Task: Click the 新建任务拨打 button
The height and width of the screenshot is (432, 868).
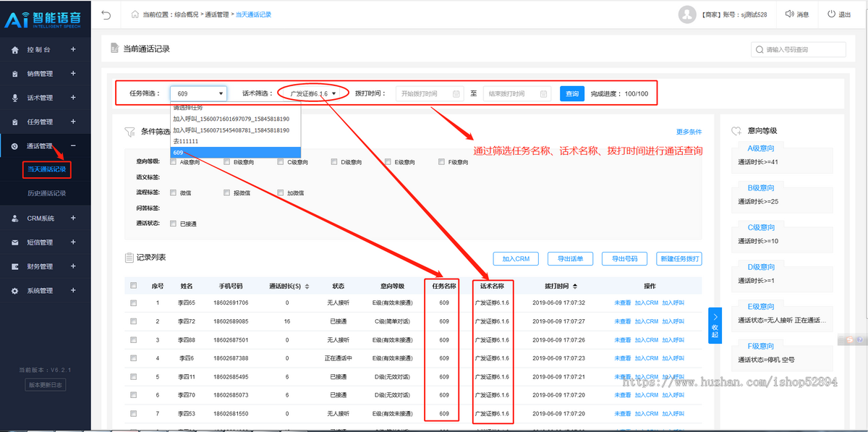Action: click(678, 259)
